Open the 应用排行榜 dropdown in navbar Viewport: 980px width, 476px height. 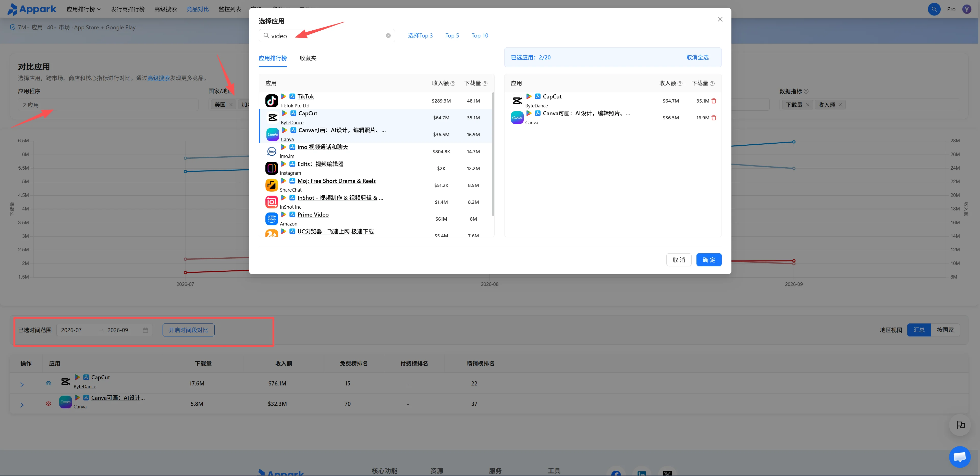84,9
